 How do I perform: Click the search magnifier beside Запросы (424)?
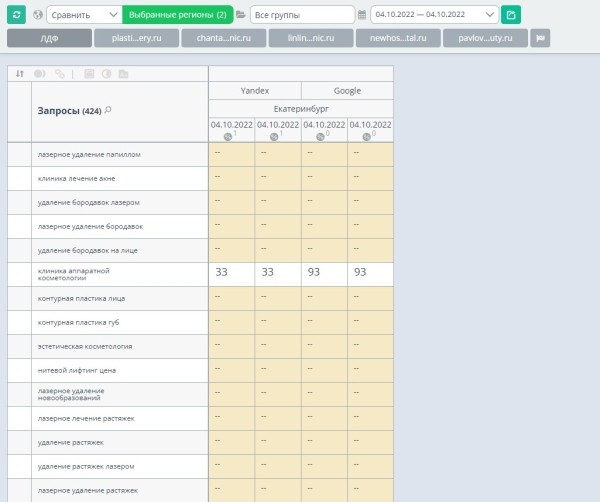108,110
